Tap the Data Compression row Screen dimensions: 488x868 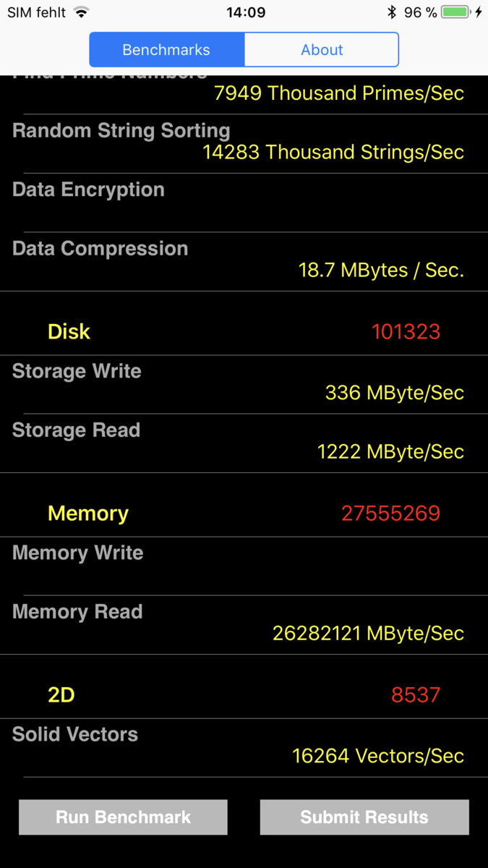tap(244, 260)
